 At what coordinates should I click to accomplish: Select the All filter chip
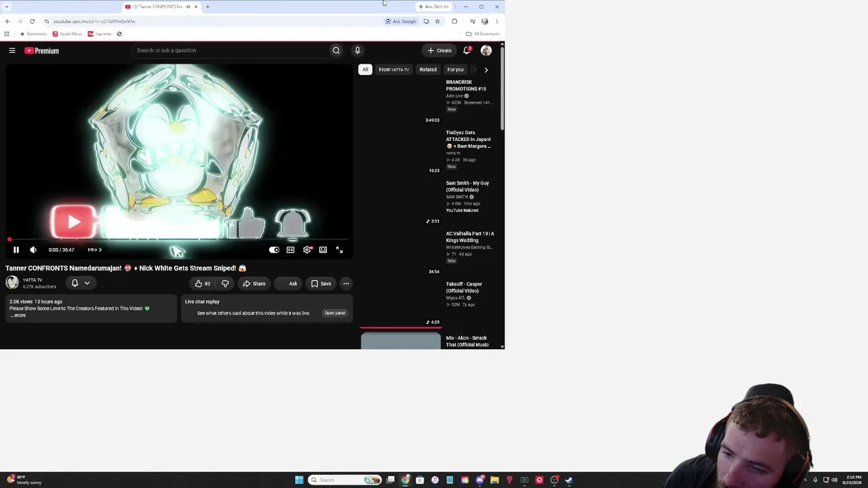click(365, 69)
